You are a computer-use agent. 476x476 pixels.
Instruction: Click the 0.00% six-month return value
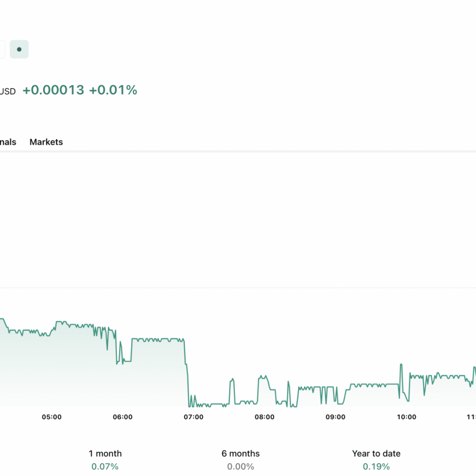coord(240,466)
